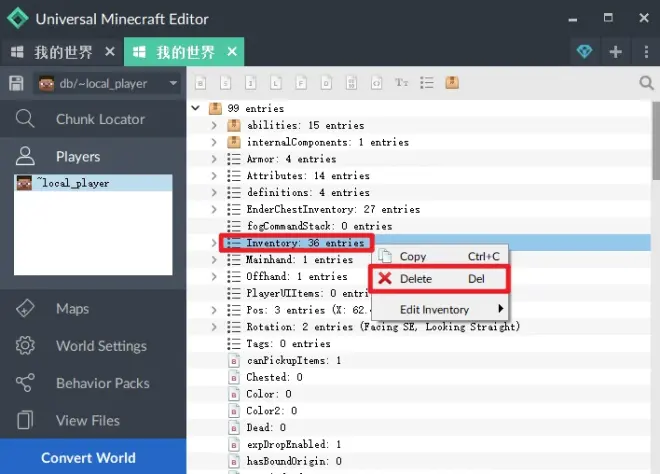Add a Byte Array tag from toolbar

[351, 83]
